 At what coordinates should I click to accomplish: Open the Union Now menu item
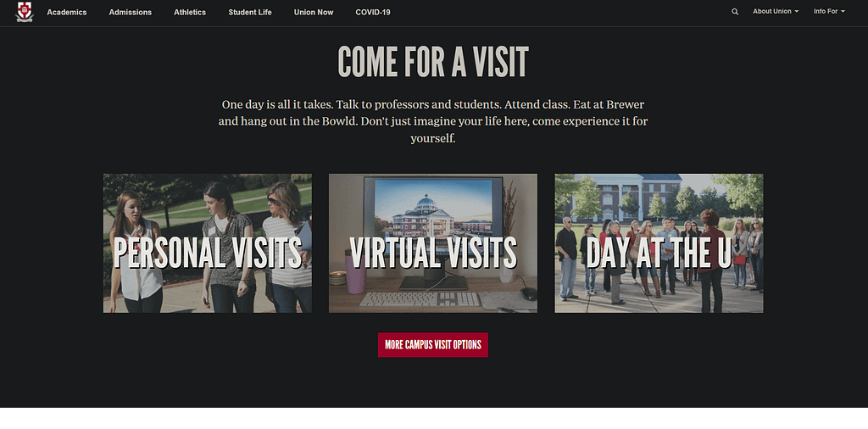point(314,12)
